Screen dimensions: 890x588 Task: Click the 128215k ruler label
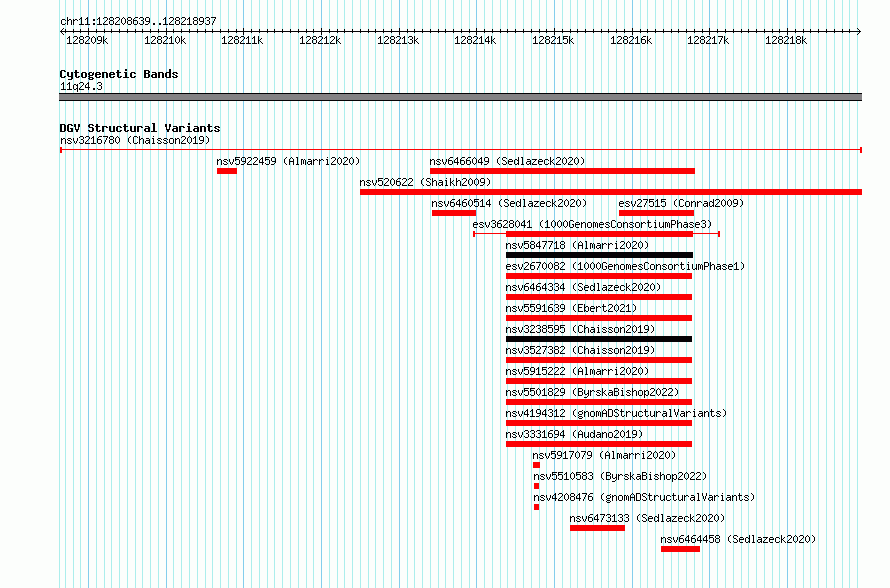click(553, 40)
